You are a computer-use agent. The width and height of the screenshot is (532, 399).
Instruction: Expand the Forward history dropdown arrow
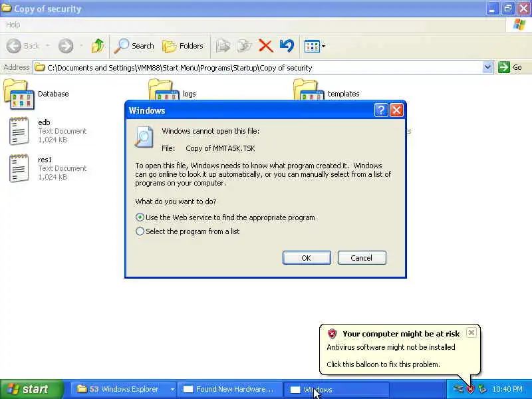coord(81,46)
